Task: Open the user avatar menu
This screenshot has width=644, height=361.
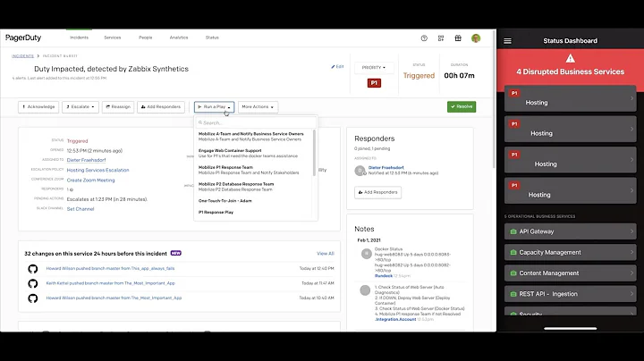Action: (x=476, y=38)
